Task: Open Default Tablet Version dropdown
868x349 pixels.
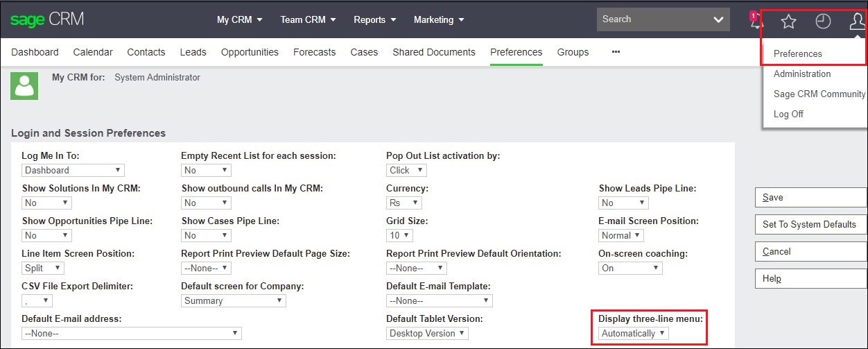Action: point(427,333)
